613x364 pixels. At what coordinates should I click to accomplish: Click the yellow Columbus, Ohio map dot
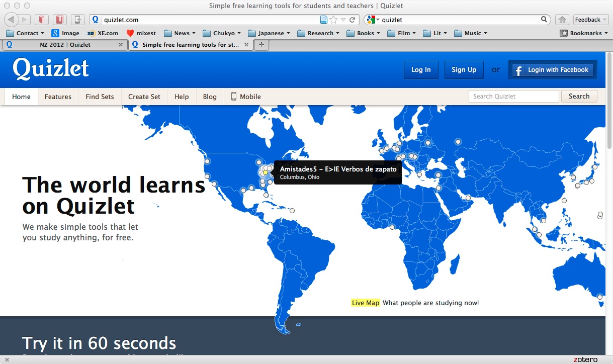pyautogui.click(x=266, y=172)
